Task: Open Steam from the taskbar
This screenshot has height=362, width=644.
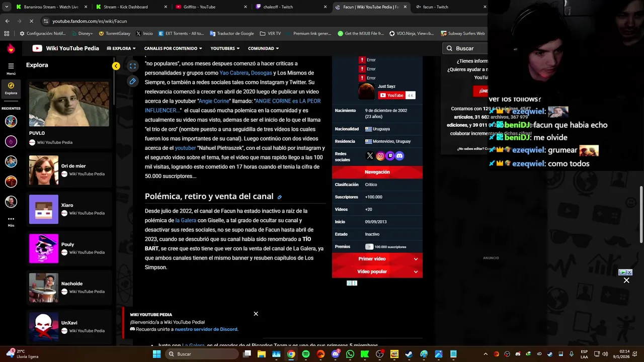Action: (x=409, y=354)
